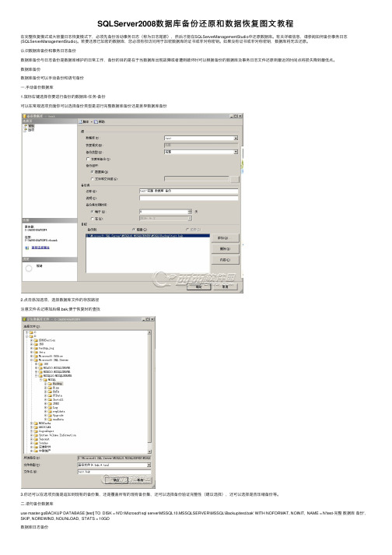Click the selected path field in file dialog
The image size is (392, 555).
click(x=114, y=458)
